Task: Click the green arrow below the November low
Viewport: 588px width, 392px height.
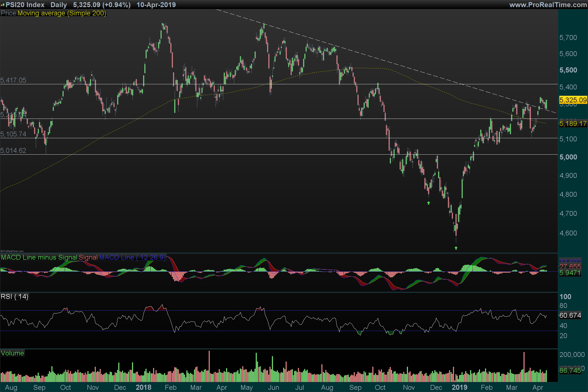Action: point(429,203)
